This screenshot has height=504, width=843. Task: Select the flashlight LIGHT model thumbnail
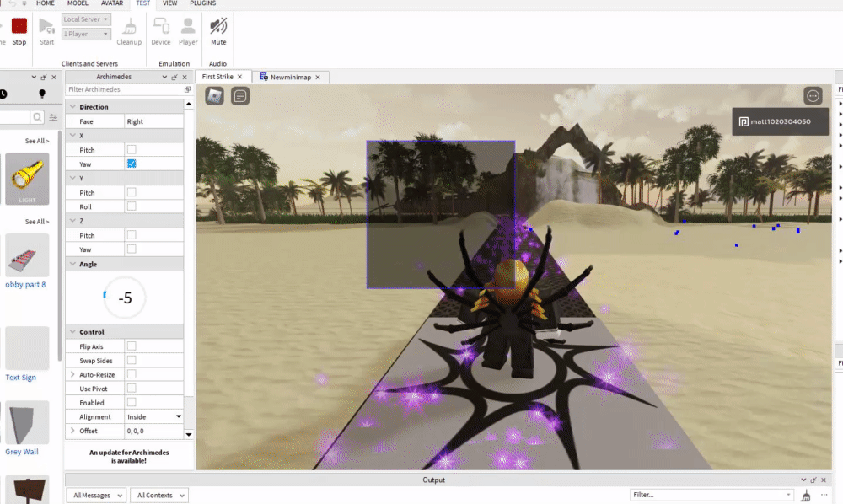point(27,179)
